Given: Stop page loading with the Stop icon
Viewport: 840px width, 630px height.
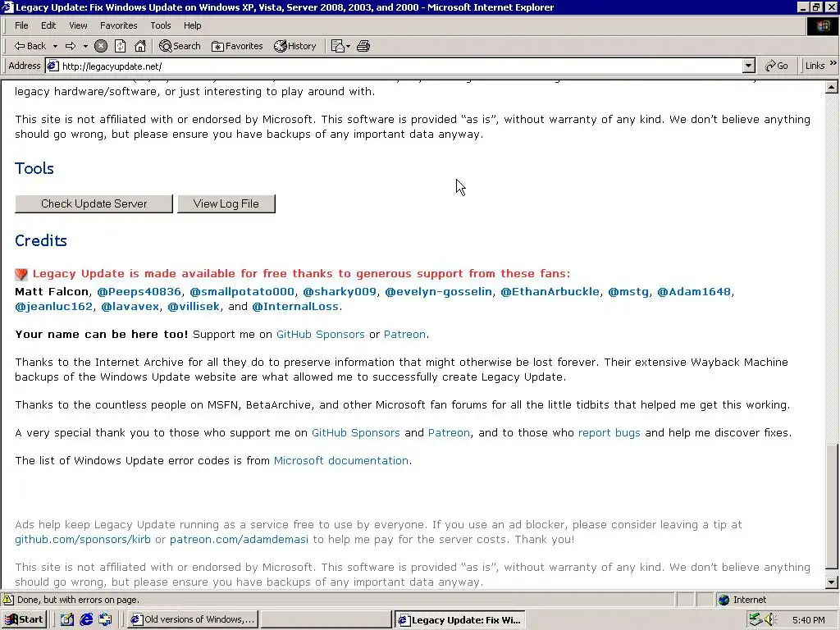Looking at the screenshot, I should [101, 46].
